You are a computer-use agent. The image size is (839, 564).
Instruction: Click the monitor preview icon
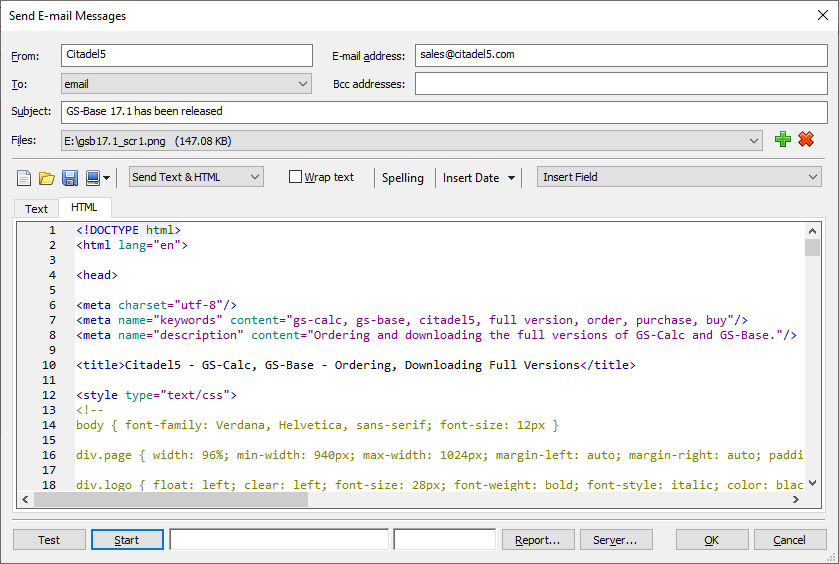[x=93, y=178]
